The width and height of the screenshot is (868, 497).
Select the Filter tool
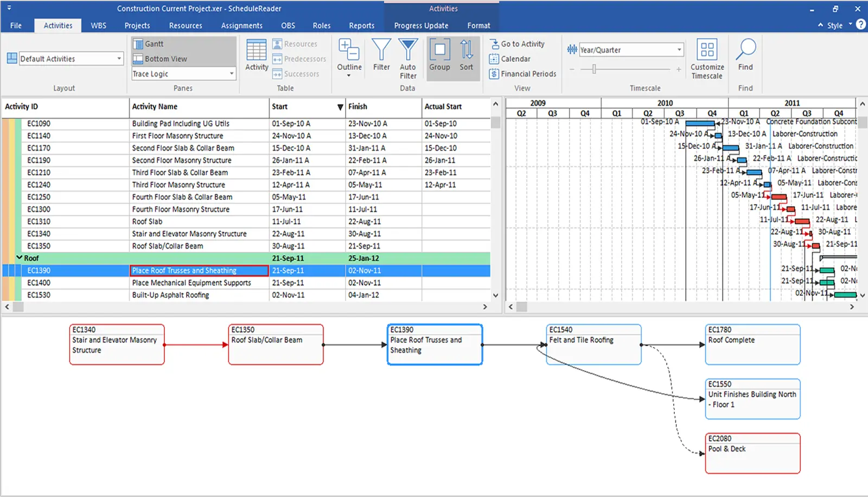(x=381, y=54)
